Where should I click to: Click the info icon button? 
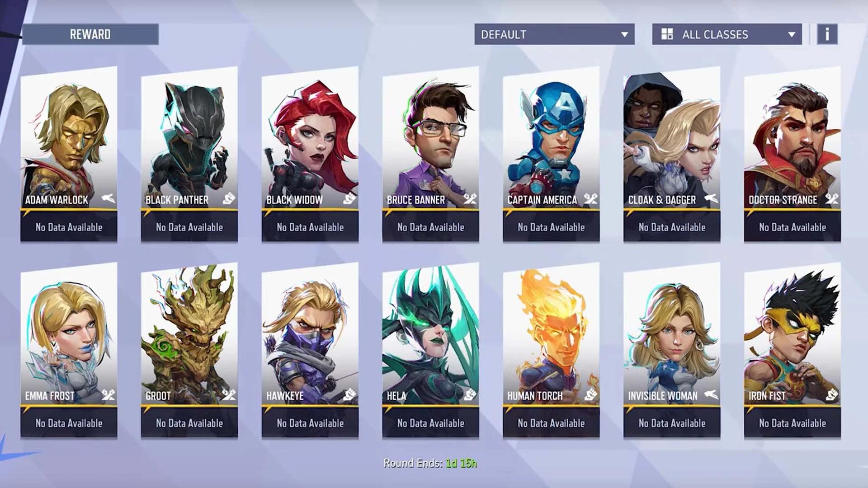click(x=827, y=34)
